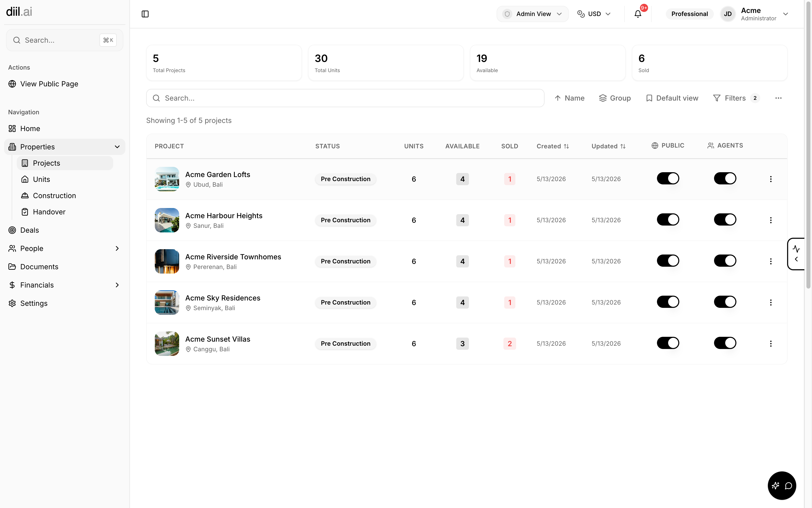The image size is (812, 508).
Task: Open the Filters panel
Action: point(736,98)
